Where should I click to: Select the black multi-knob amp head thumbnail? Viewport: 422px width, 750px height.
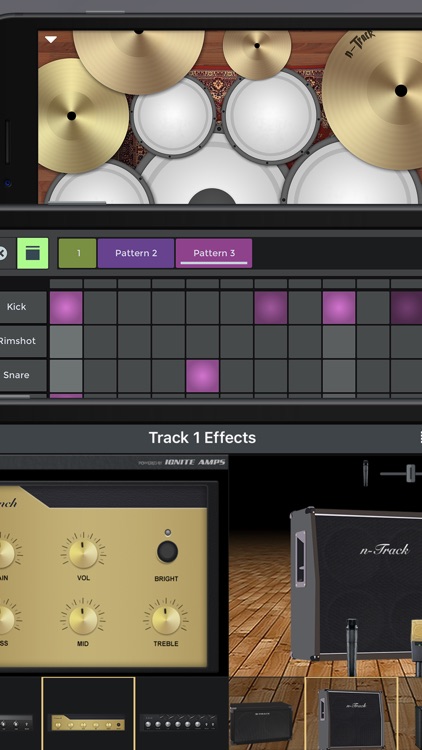pyautogui.click(x=179, y=721)
